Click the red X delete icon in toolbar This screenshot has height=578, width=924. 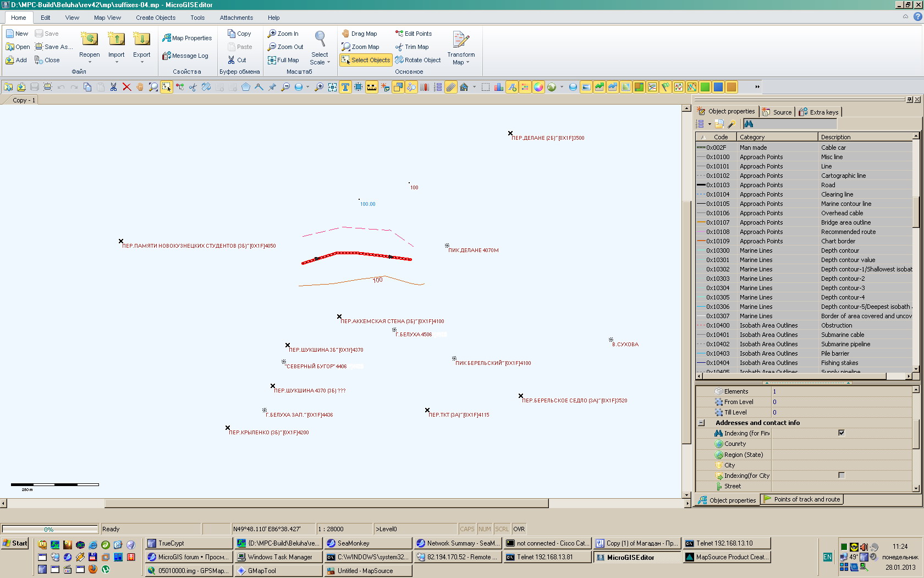(127, 87)
